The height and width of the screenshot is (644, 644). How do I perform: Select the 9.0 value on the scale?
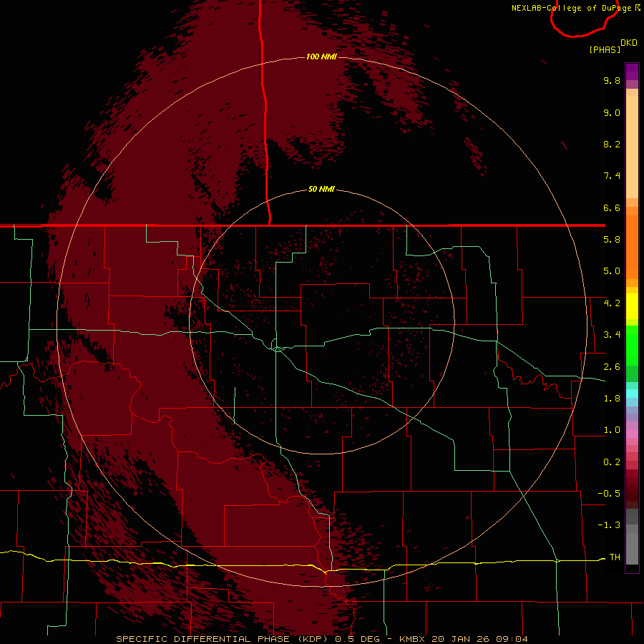point(612,112)
